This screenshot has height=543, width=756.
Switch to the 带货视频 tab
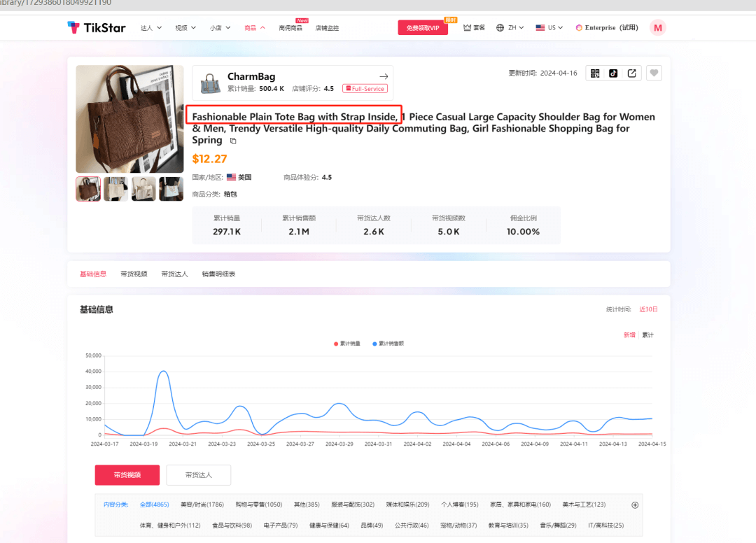[x=134, y=274]
